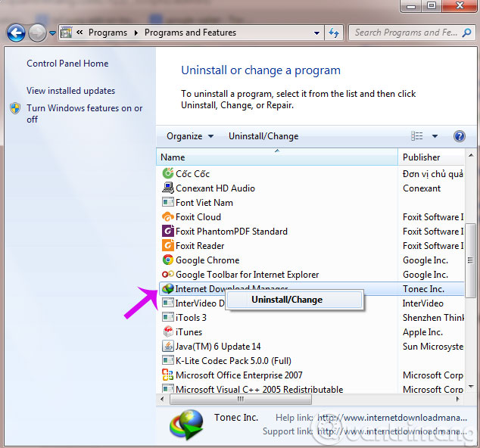Close the Programs and Features window

click(460, 5)
